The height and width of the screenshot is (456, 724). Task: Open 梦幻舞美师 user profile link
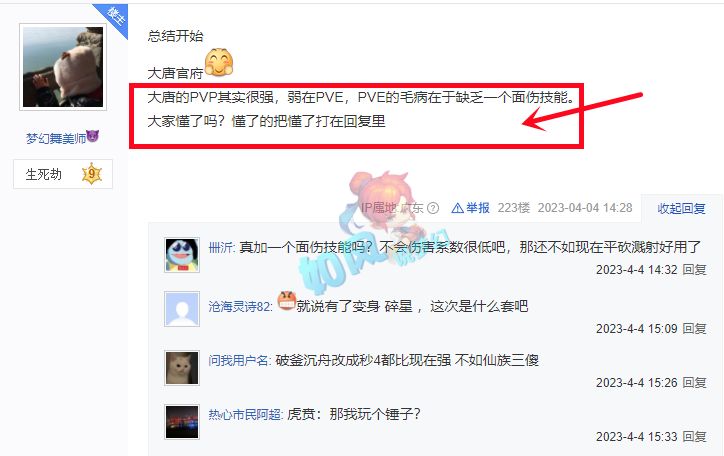pyautogui.click(x=56, y=138)
